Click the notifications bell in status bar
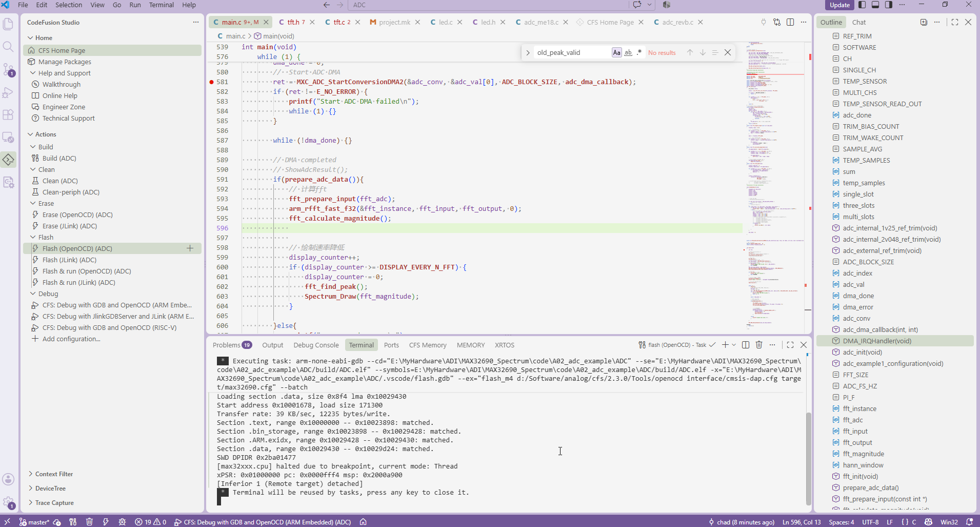The width and height of the screenshot is (980, 527). pyautogui.click(x=969, y=522)
